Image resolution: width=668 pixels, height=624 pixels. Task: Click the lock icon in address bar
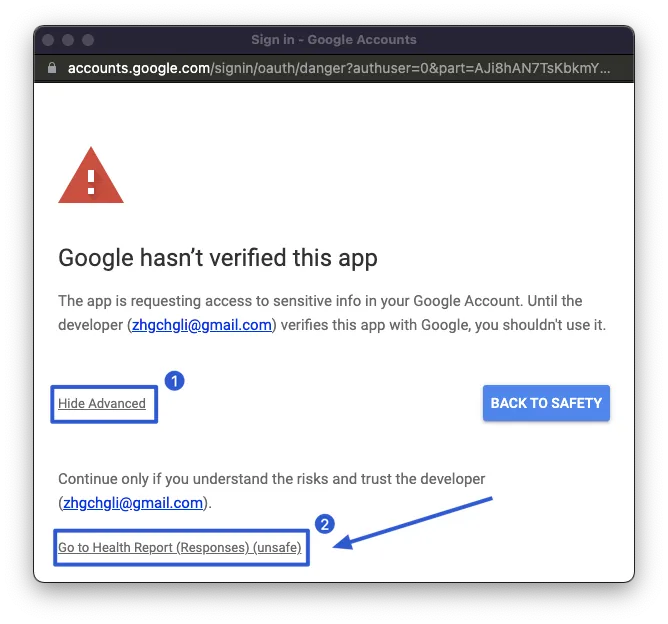click(53, 69)
